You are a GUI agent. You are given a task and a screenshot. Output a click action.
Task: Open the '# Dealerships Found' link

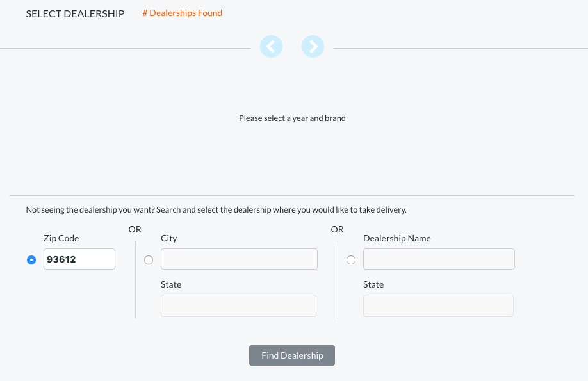point(182,13)
